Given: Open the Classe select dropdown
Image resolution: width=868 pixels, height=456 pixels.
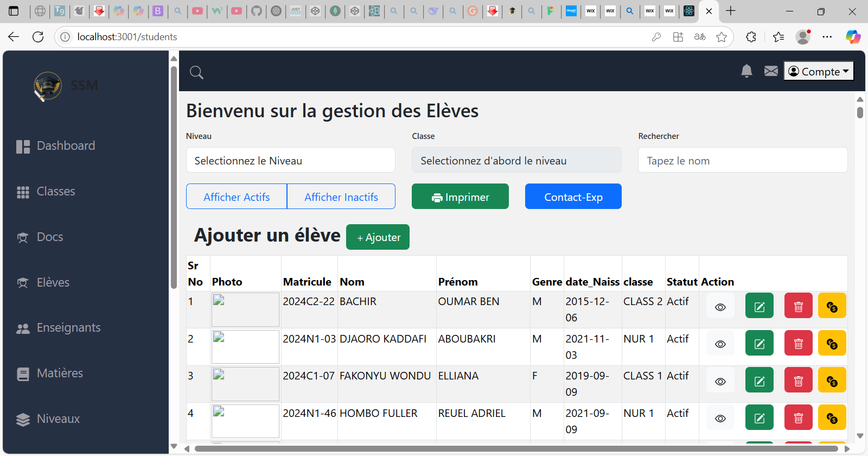Looking at the screenshot, I should tap(516, 160).
